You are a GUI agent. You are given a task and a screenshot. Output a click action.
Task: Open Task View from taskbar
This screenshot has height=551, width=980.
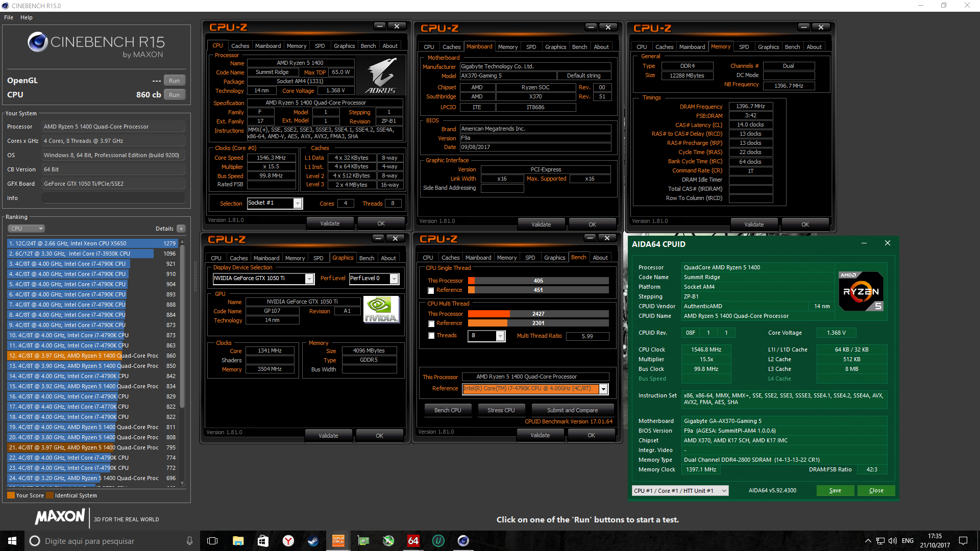pyautogui.click(x=212, y=541)
